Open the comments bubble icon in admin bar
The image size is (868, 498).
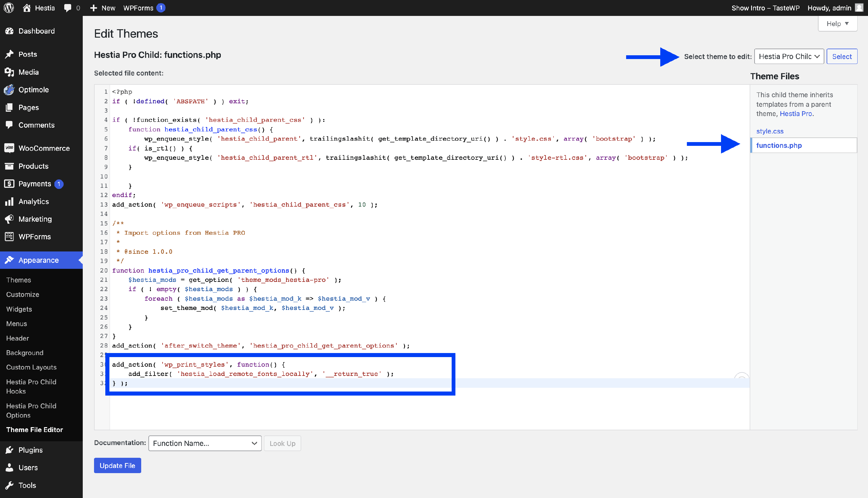coord(67,8)
